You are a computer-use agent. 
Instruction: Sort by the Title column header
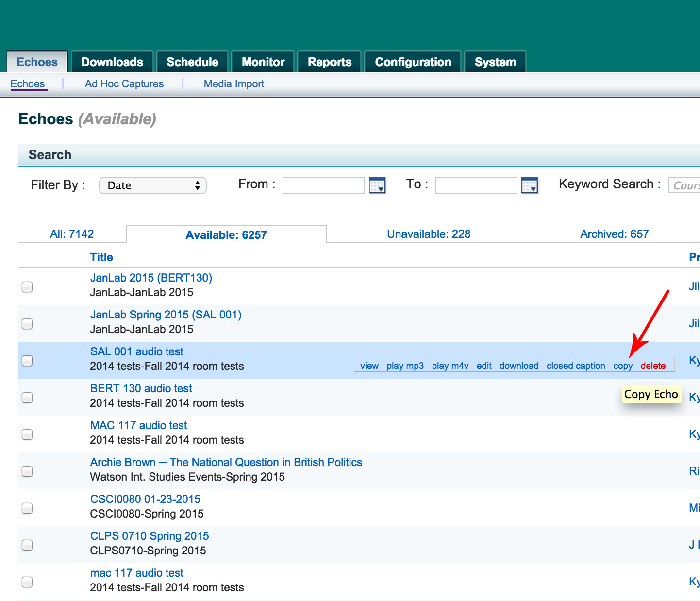click(x=101, y=257)
